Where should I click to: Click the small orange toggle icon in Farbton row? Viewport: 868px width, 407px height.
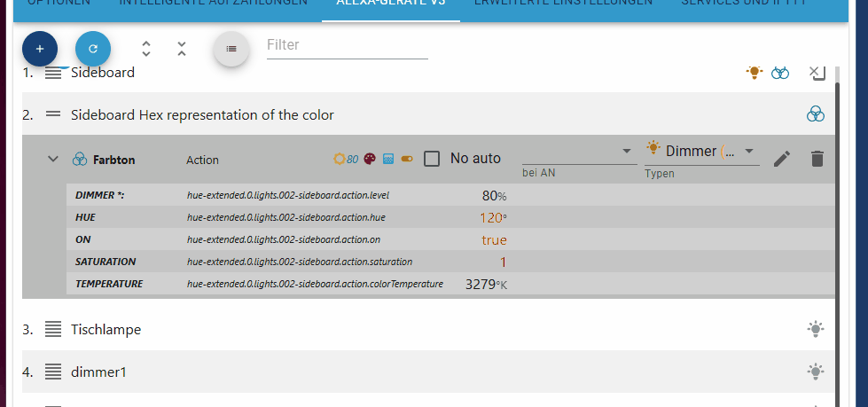coord(407,160)
